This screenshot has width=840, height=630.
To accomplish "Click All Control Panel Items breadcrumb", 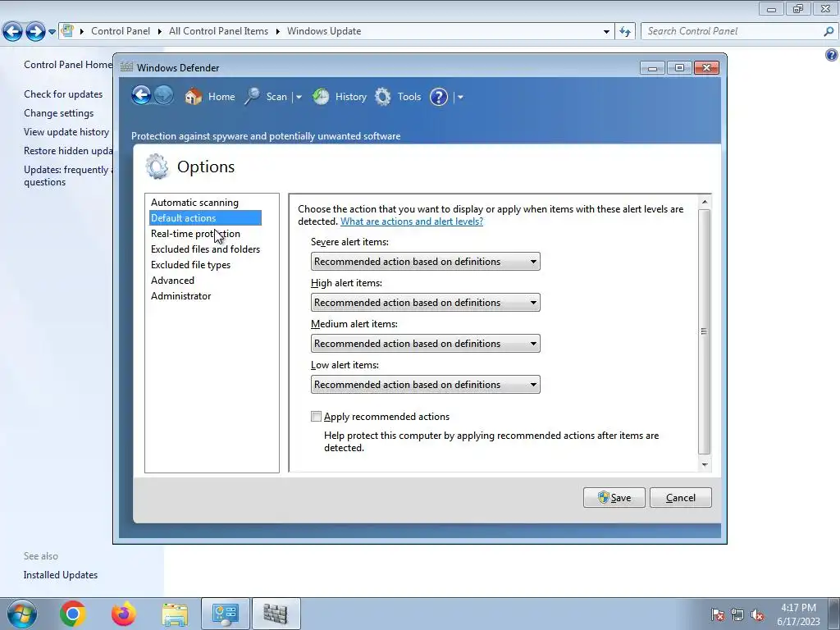I will pyautogui.click(x=218, y=31).
